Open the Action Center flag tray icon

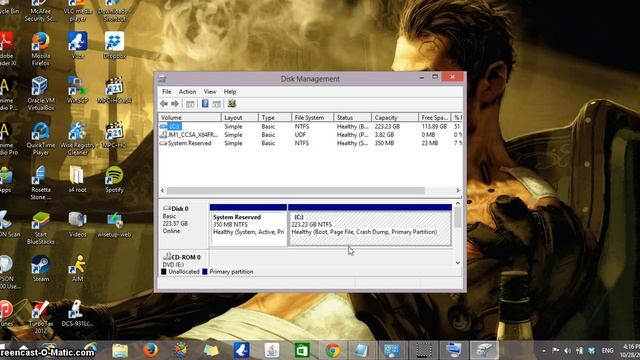pyautogui.click(x=556, y=350)
